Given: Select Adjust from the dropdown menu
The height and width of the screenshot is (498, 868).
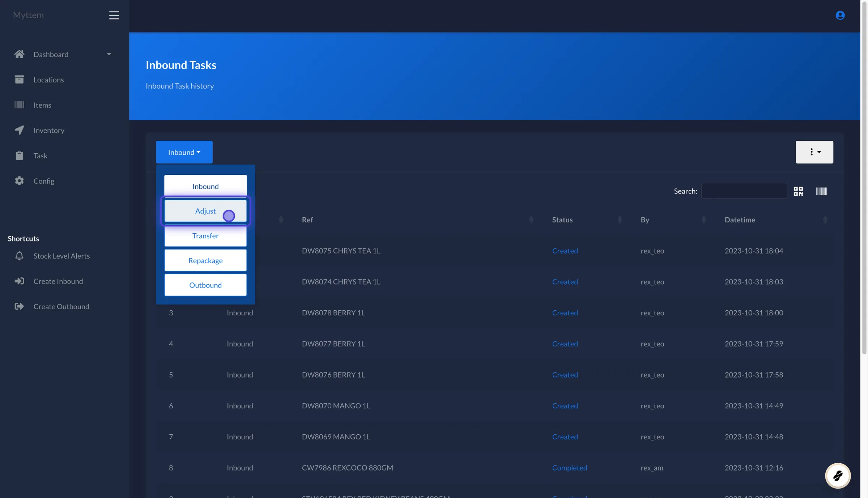Looking at the screenshot, I should coord(205,211).
